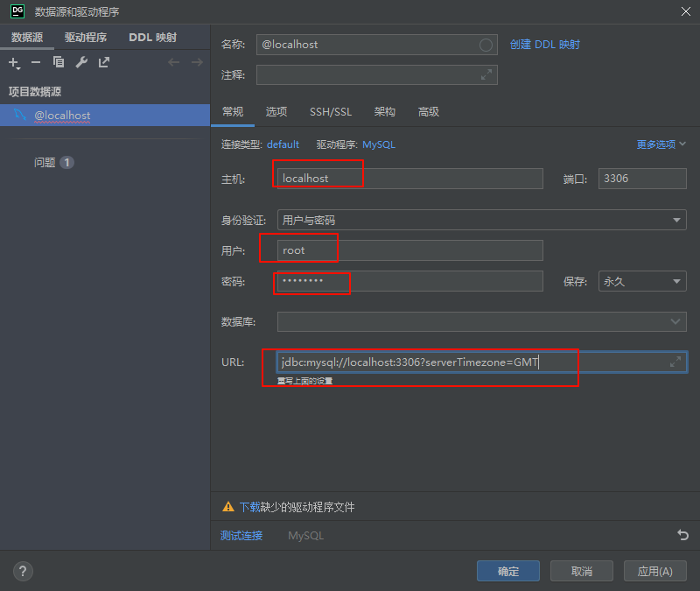Expand 更多选项 dropdown

(x=661, y=144)
